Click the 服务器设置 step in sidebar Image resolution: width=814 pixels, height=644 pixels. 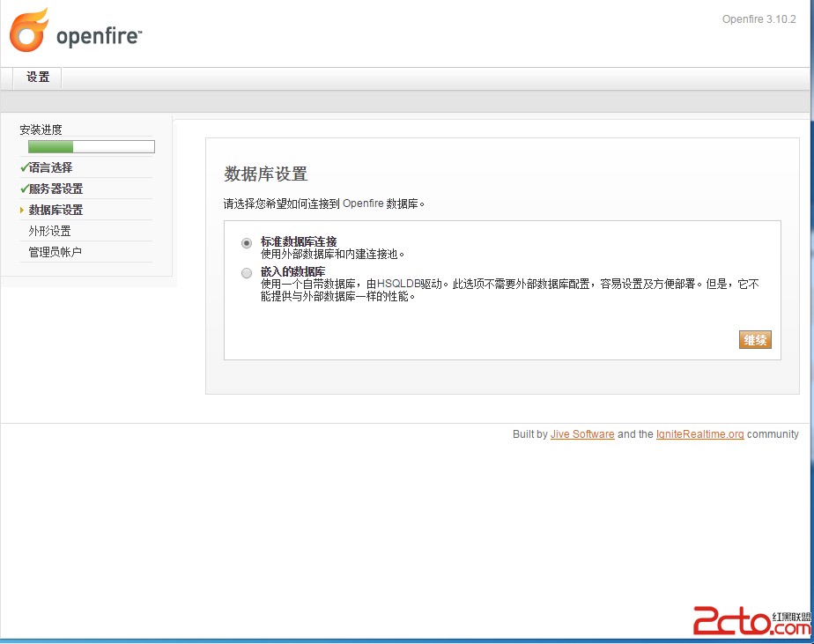click(55, 189)
